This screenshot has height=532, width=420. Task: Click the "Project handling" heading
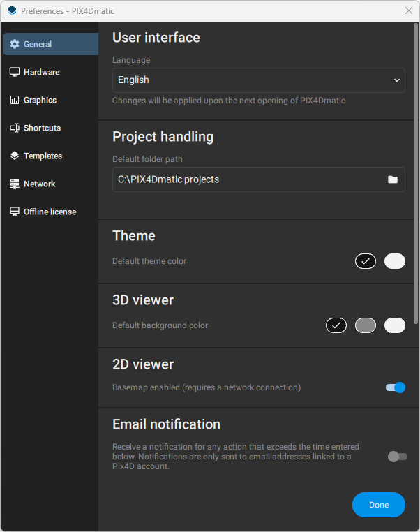(163, 137)
